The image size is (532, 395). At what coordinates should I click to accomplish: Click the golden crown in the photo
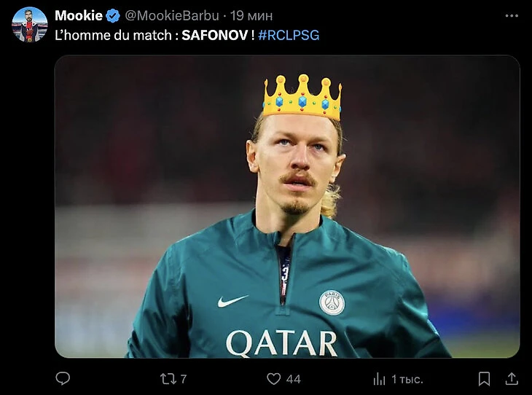coord(302,97)
